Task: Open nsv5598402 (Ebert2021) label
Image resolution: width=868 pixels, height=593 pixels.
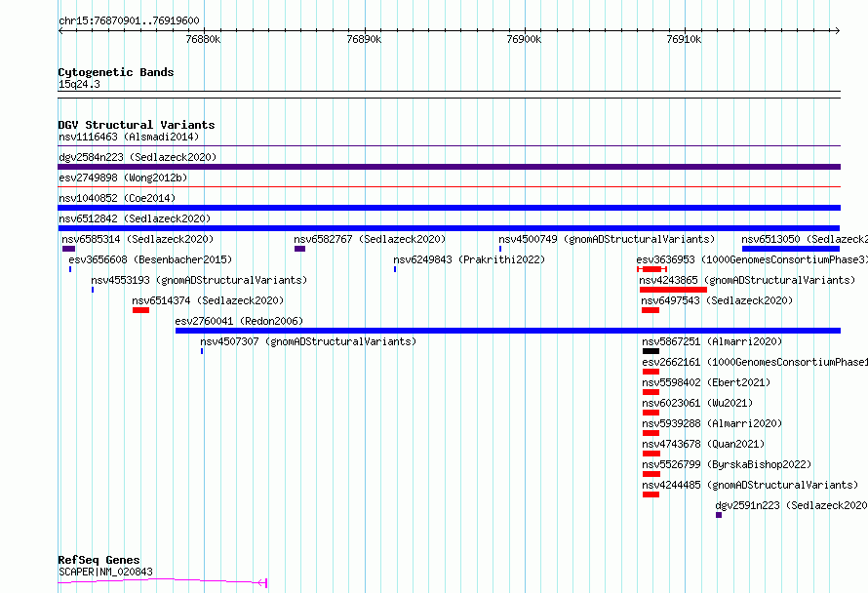Action: pyautogui.click(x=706, y=382)
